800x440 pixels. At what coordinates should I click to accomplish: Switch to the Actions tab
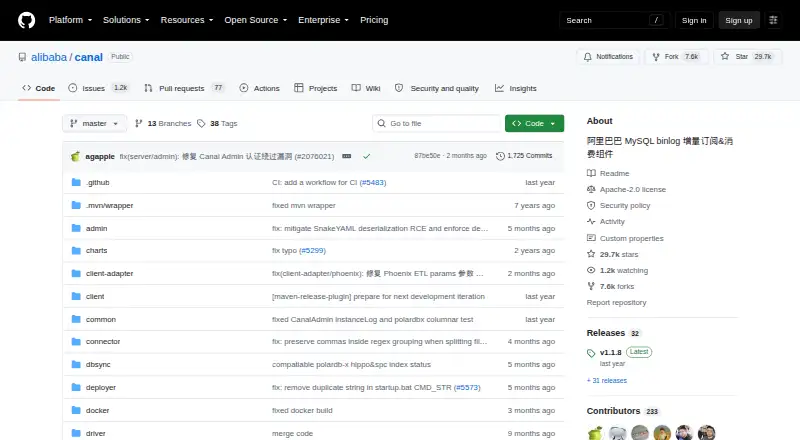[x=260, y=88]
